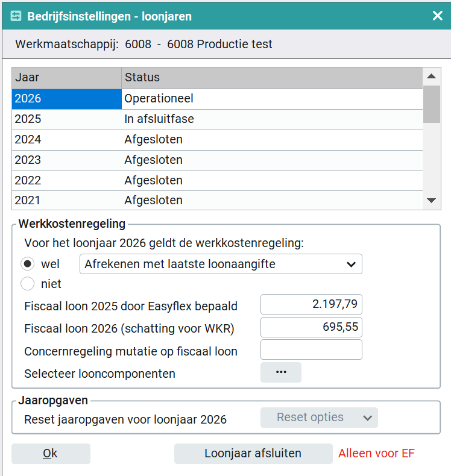Select the 2026 Operationeel row
Viewport: 451px width, 476px height.
[x=217, y=99]
